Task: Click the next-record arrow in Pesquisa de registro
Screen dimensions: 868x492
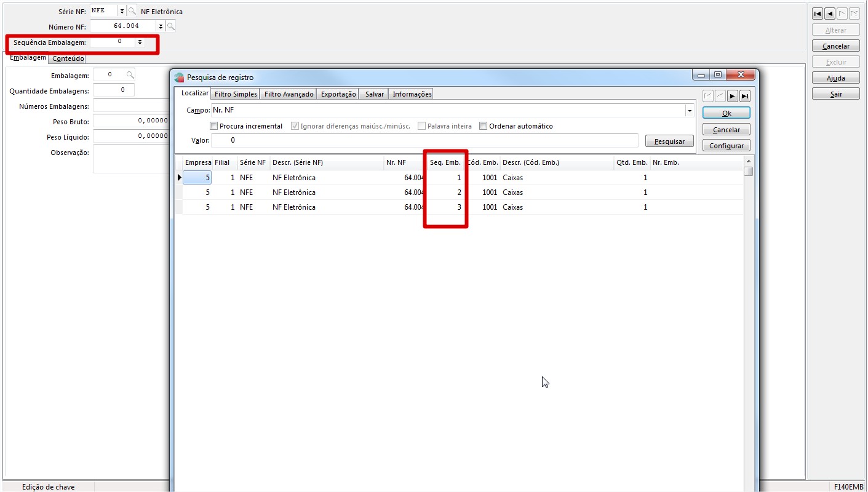Action: pos(732,96)
